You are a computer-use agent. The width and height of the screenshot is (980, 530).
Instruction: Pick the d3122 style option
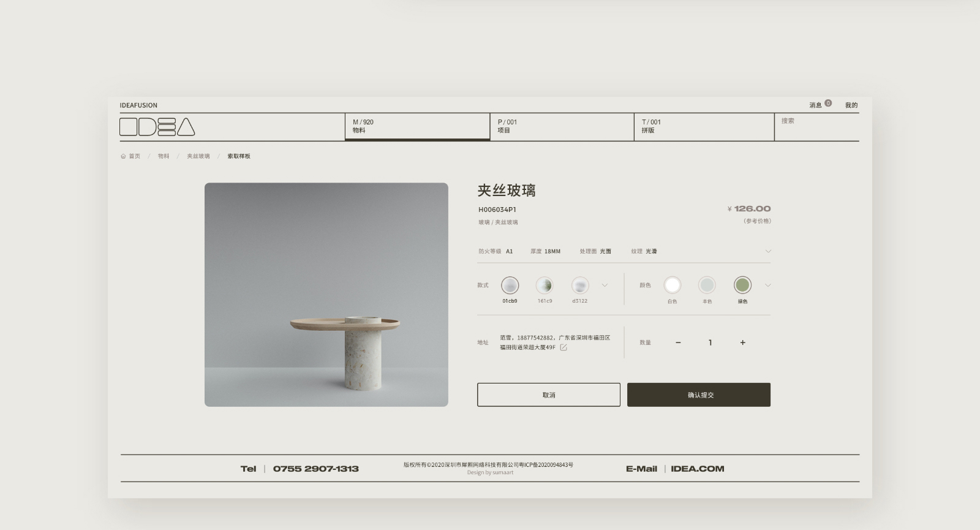click(x=579, y=285)
